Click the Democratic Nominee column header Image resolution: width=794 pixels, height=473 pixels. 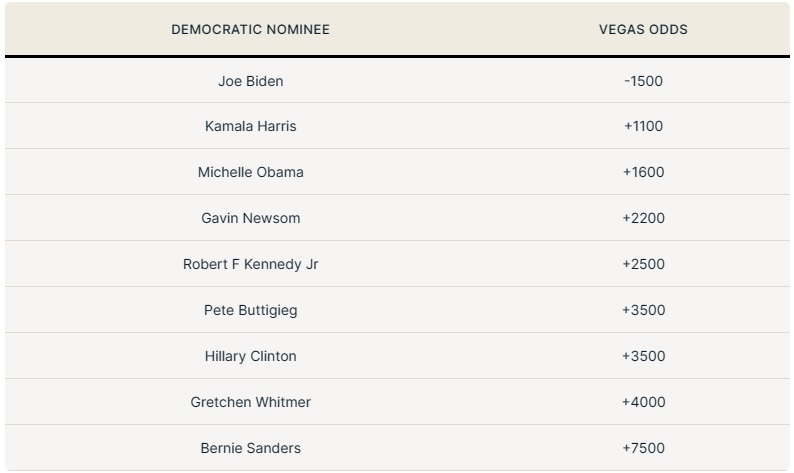point(250,29)
